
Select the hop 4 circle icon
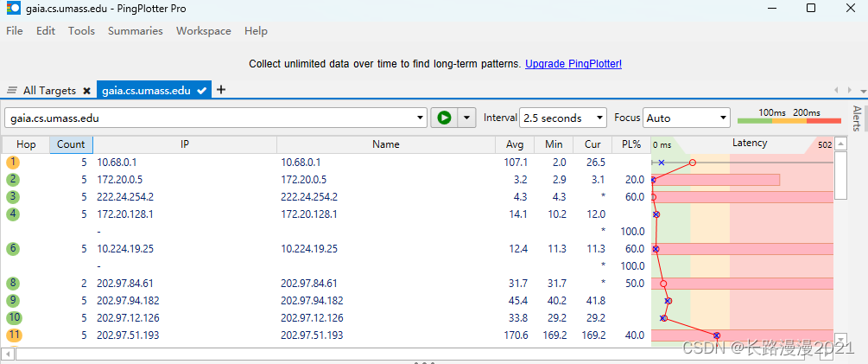point(13,214)
